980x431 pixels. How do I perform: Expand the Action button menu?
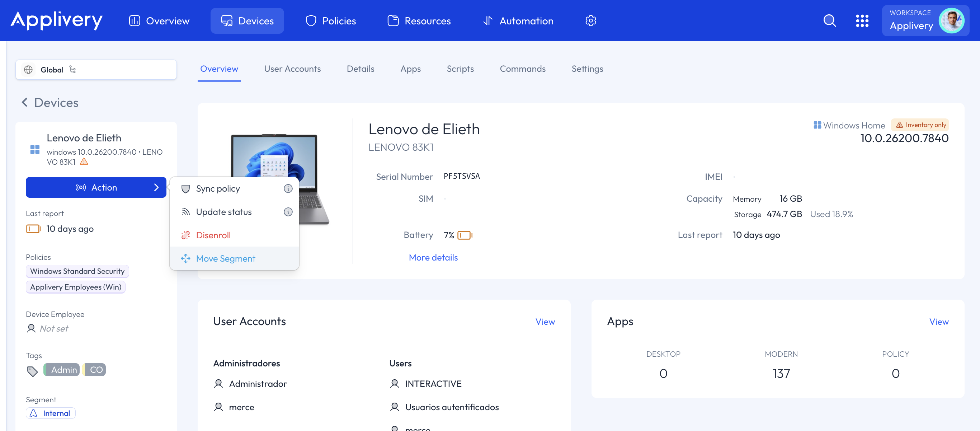[x=96, y=187]
